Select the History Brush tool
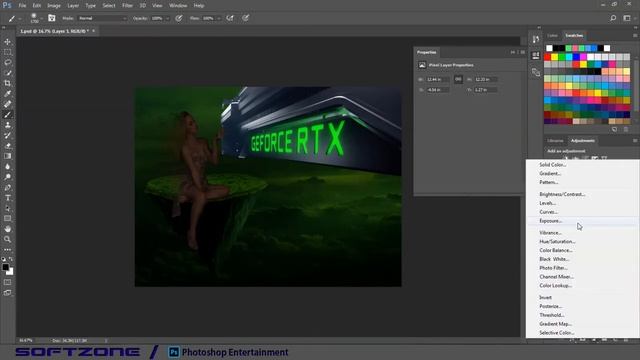This screenshot has height=360, width=640. [x=7, y=136]
